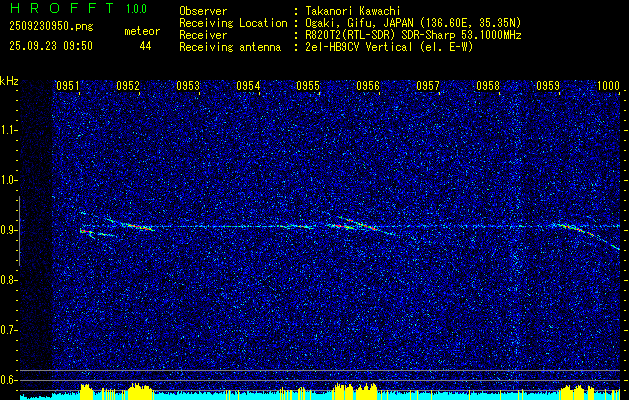Image resolution: width=629 pixels, height=400 pixels.
Task: Click the 0955 time marker
Action: pyautogui.click(x=308, y=86)
